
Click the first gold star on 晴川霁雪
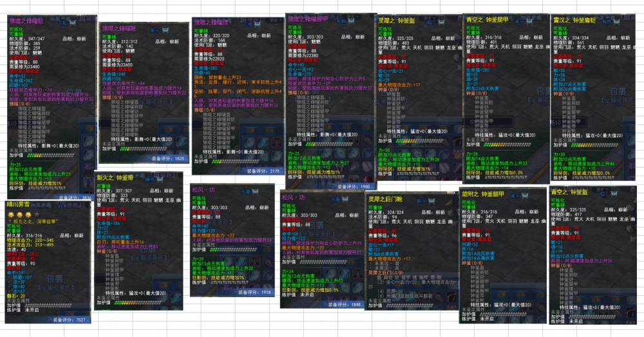[11, 215]
